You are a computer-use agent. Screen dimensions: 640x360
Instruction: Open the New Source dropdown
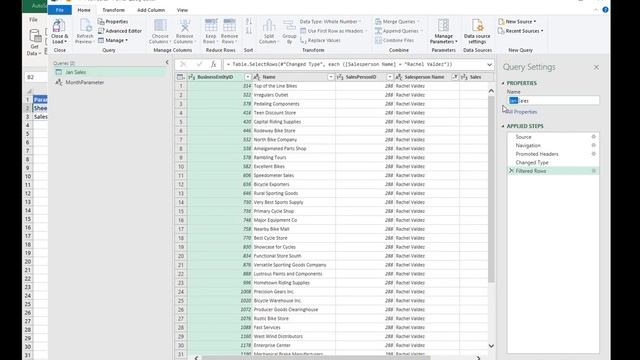point(517,21)
